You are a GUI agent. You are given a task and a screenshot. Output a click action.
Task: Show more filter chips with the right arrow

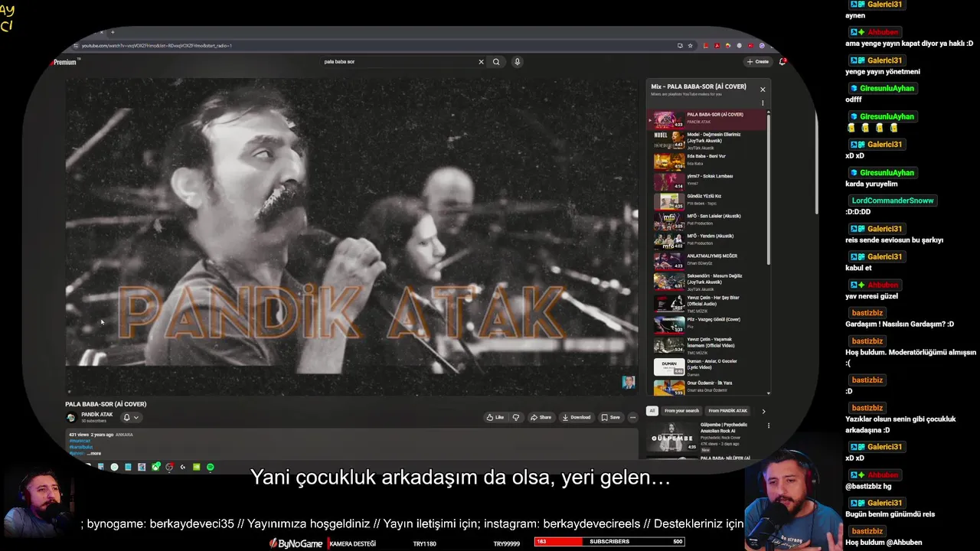pos(763,411)
